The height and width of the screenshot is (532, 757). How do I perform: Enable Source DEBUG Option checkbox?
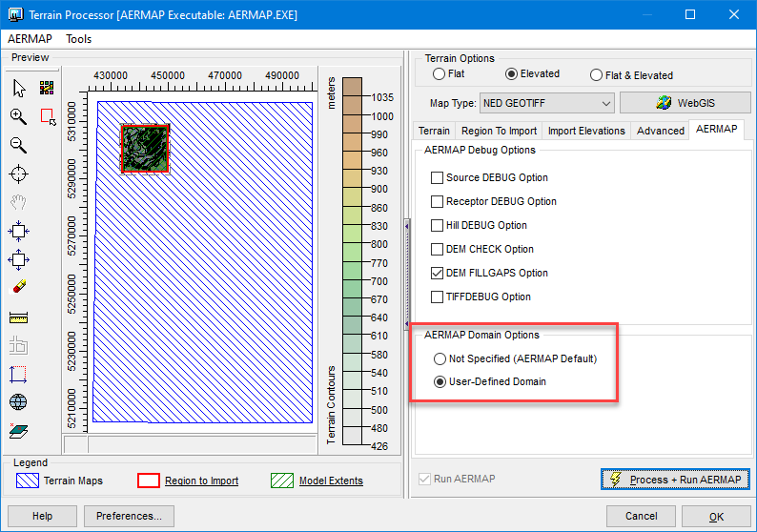437,177
